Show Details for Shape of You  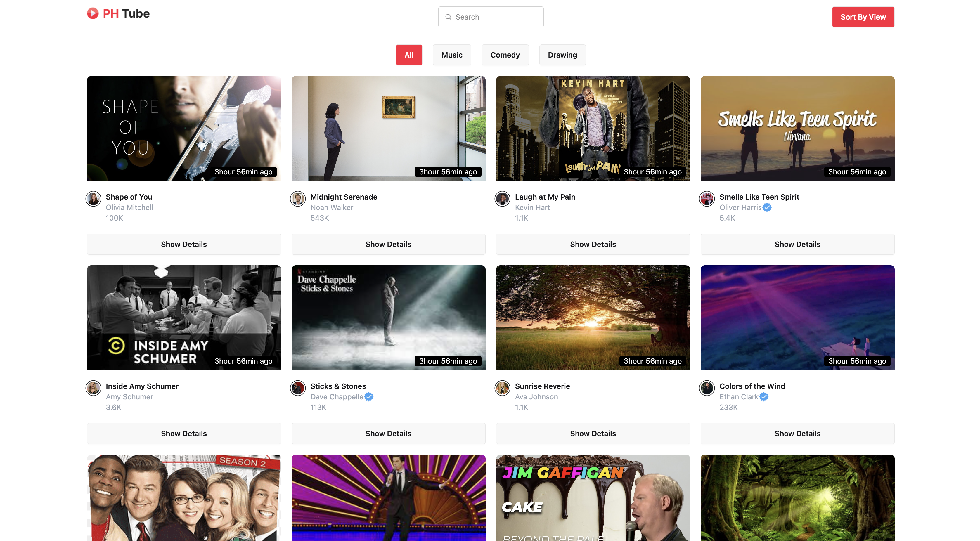(184, 244)
